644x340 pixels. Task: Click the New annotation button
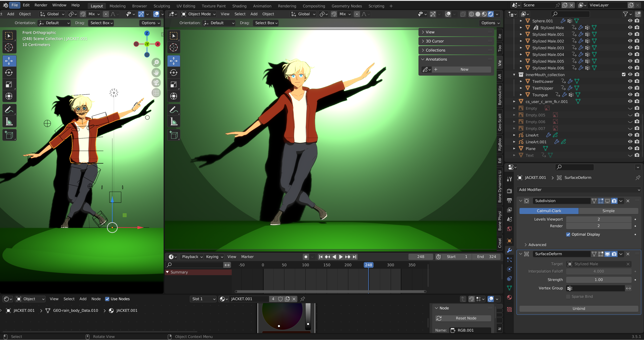click(x=464, y=69)
